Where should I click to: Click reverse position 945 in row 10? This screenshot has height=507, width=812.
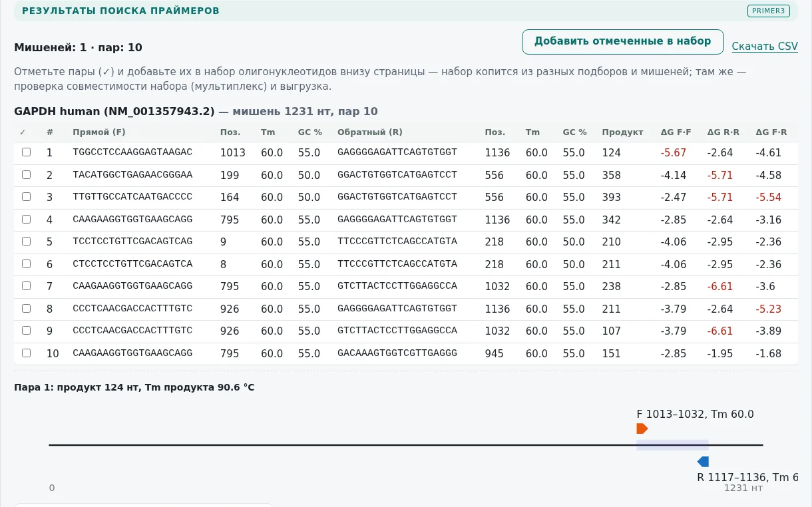pos(495,353)
